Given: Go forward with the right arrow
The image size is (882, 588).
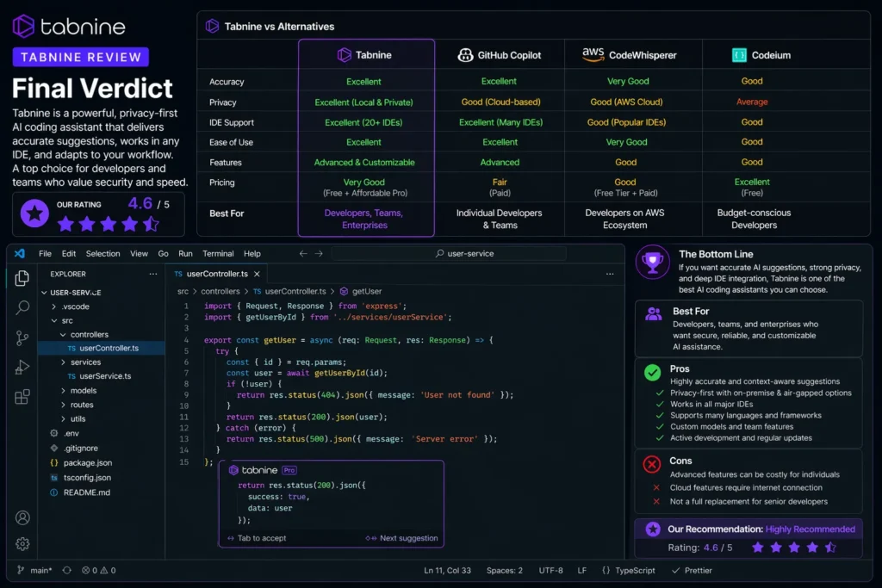Looking at the screenshot, I should point(319,253).
